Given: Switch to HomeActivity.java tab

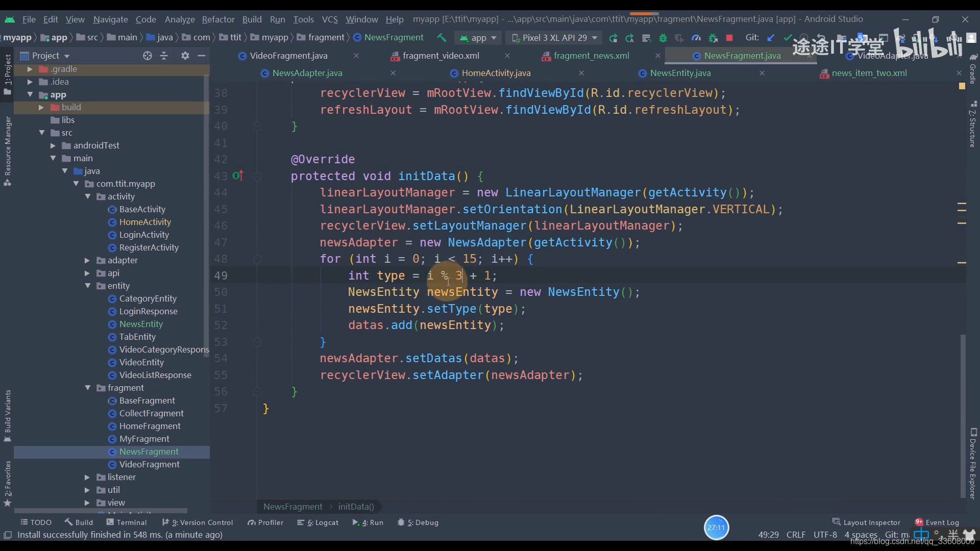Looking at the screenshot, I should [496, 73].
